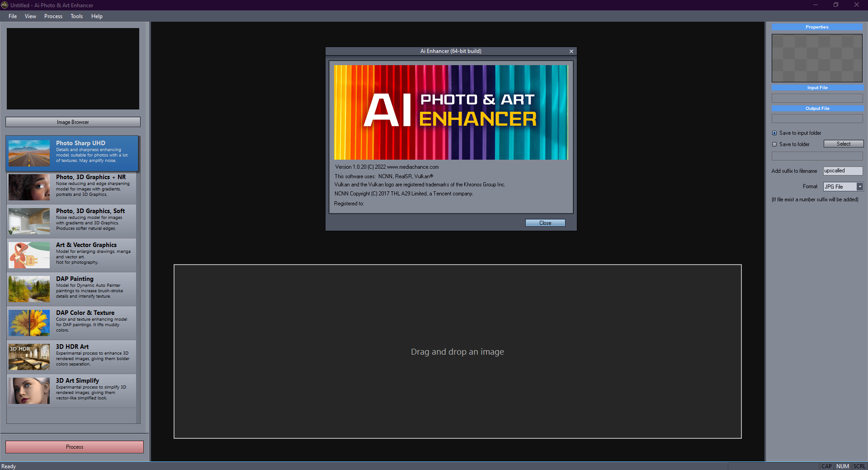Select the 3D Art Simplify face thumbnail
The image size is (868, 470).
pos(29,390)
